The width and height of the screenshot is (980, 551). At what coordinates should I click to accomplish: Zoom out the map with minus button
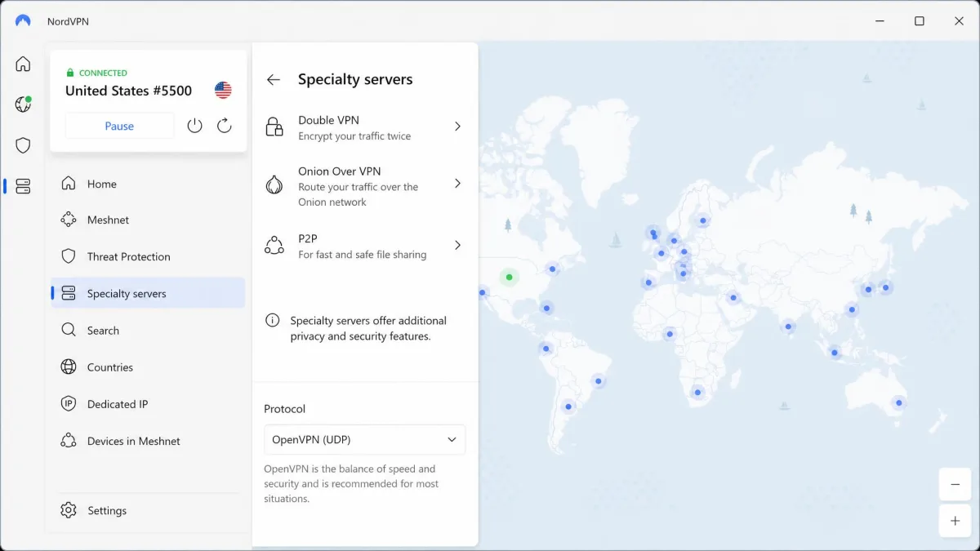955,484
